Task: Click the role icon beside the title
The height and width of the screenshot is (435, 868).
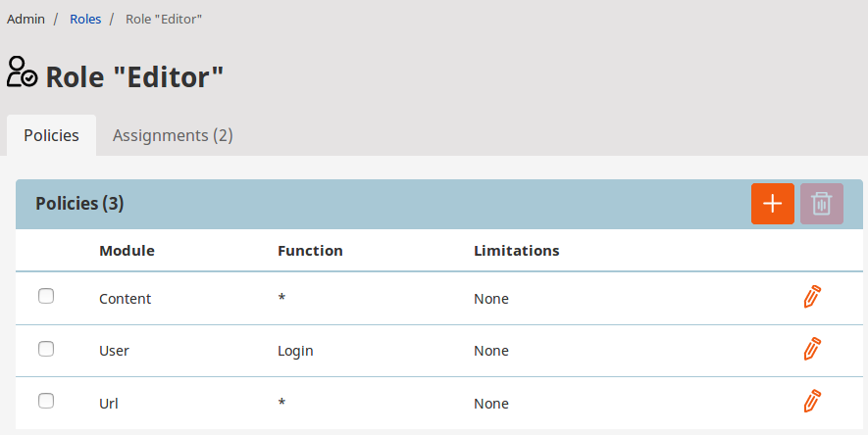Action: 22,73
